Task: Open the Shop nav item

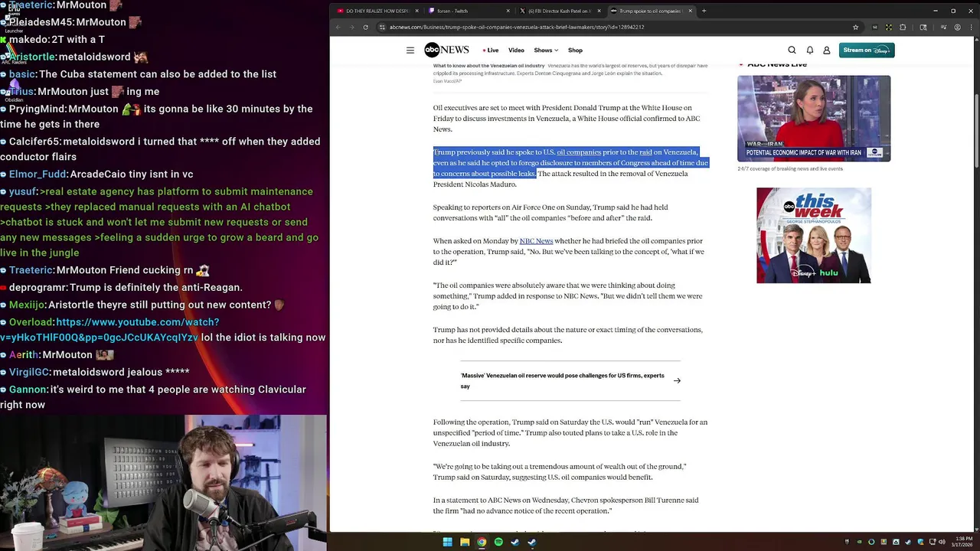Action: coord(575,51)
